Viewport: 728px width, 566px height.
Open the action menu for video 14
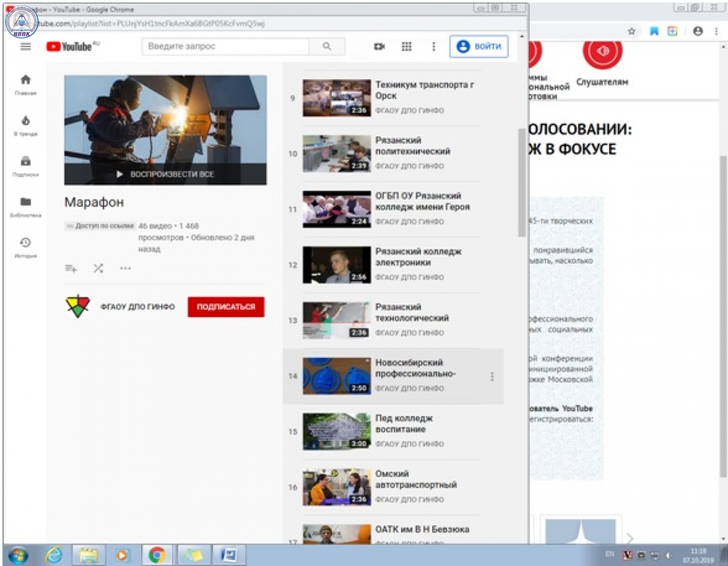[492, 376]
